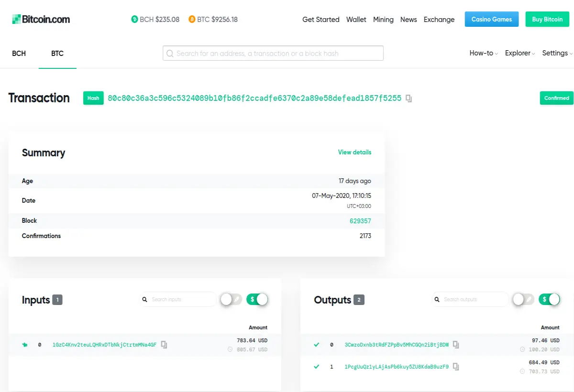Open the Mining menu item

pos(383,19)
